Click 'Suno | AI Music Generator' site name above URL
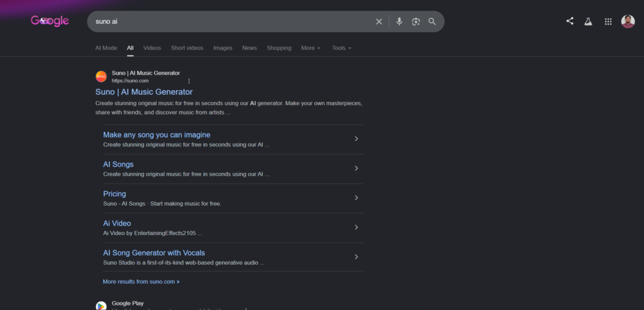 (x=146, y=73)
